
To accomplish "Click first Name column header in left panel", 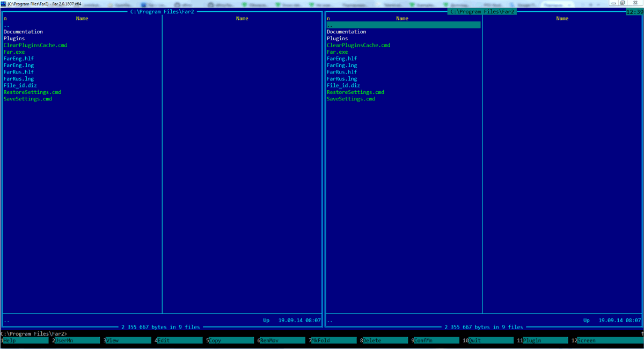I will (82, 19).
